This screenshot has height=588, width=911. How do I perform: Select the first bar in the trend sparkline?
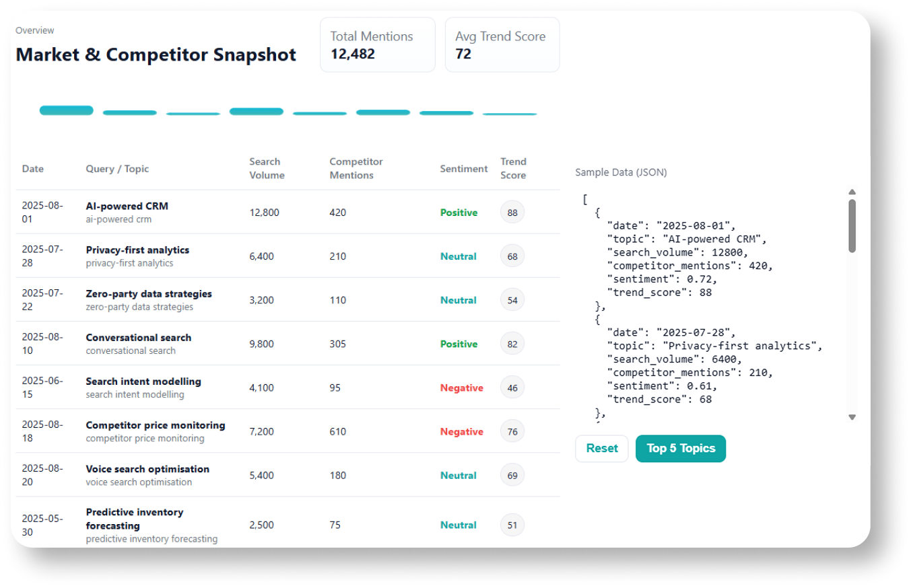(x=66, y=110)
